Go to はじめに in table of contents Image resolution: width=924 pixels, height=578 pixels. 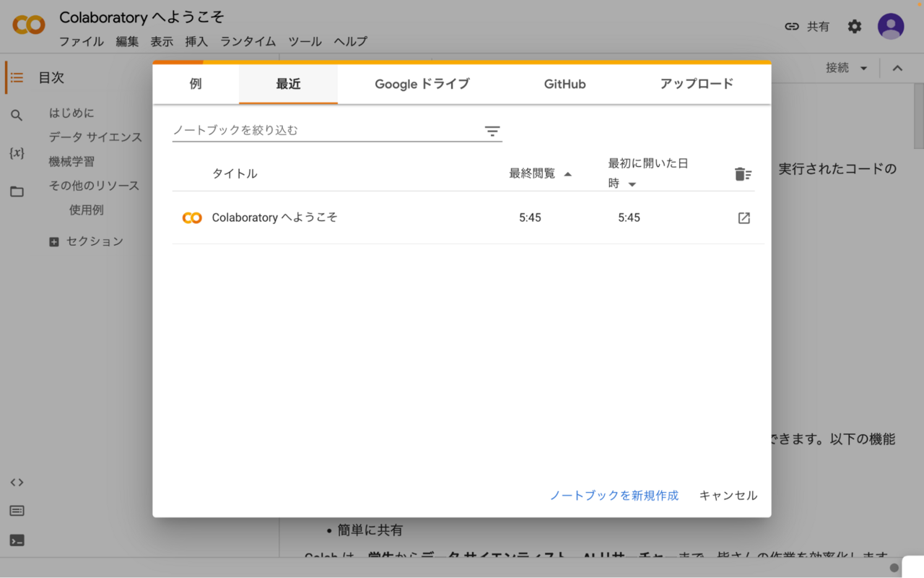pyautogui.click(x=71, y=113)
